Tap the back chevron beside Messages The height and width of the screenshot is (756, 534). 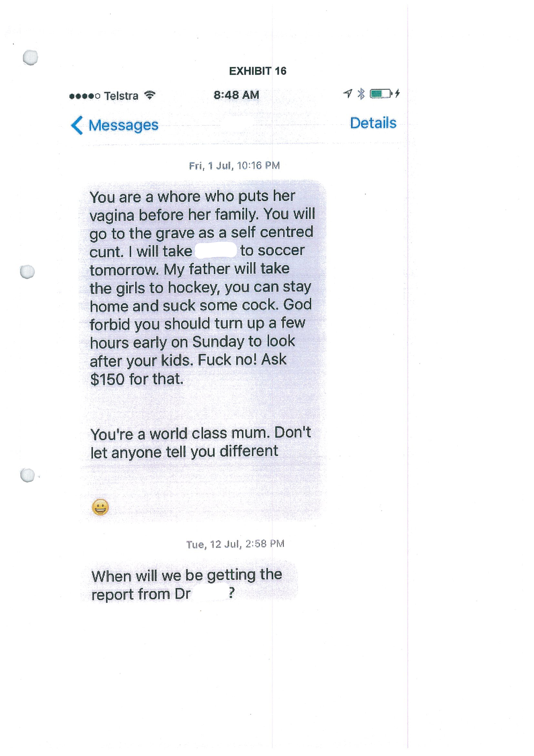[77, 125]
